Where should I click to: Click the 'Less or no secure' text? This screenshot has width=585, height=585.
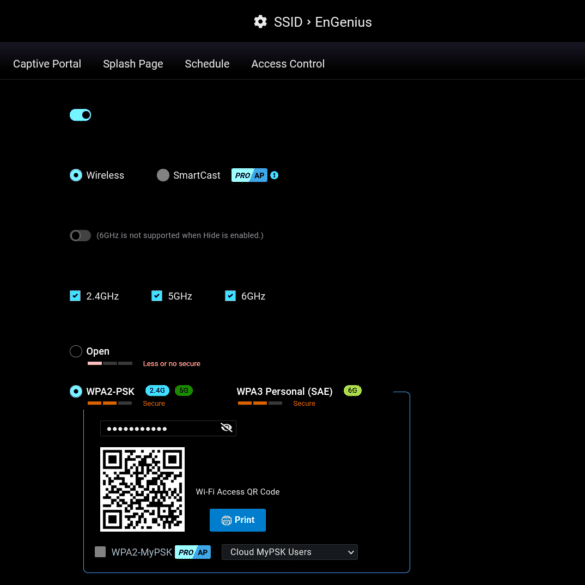point(172,363)
